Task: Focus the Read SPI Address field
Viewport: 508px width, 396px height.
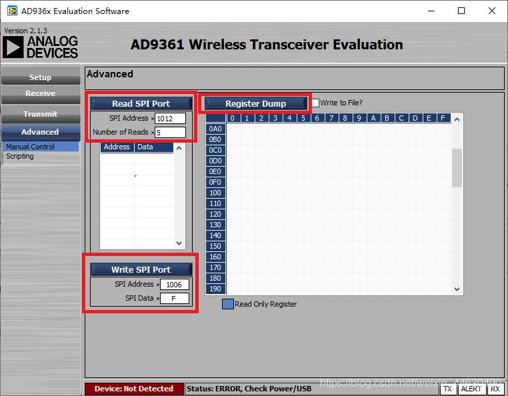Action: [x=170, y=118]
